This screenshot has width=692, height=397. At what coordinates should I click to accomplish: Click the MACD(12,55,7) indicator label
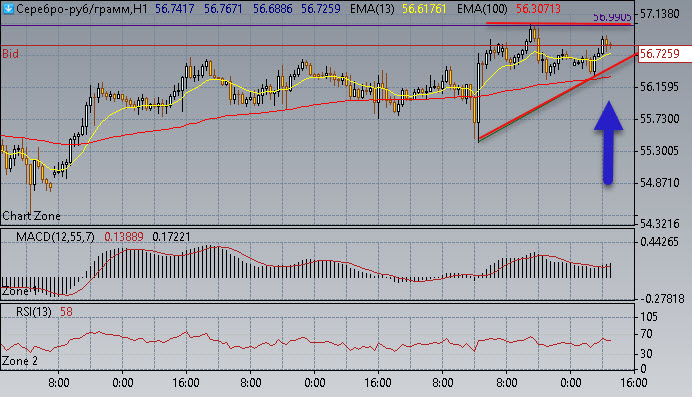[x=55, y=237]
